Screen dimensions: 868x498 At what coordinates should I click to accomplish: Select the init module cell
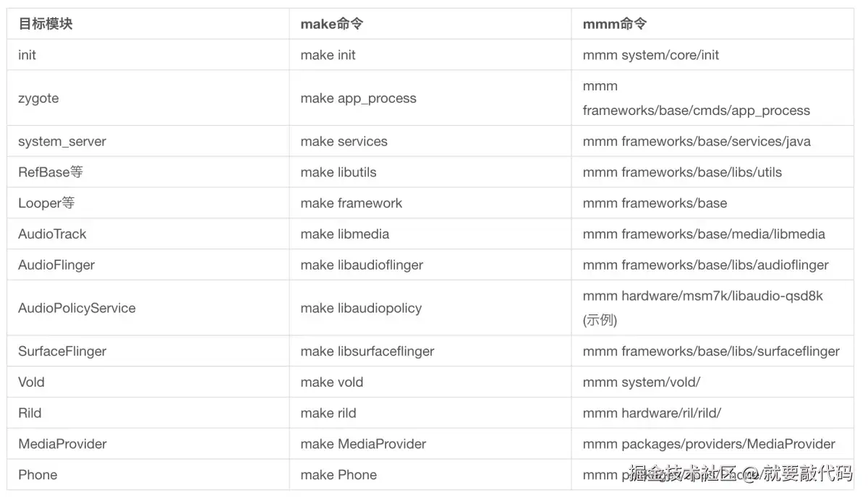[27, 55]
